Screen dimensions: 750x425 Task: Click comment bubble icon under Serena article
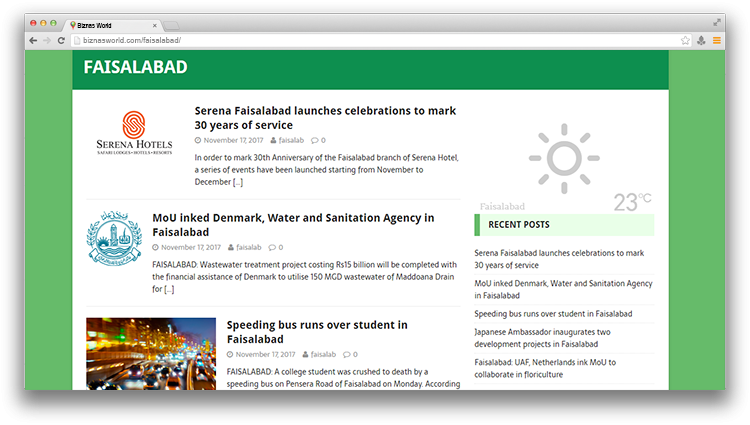(314, 141)
